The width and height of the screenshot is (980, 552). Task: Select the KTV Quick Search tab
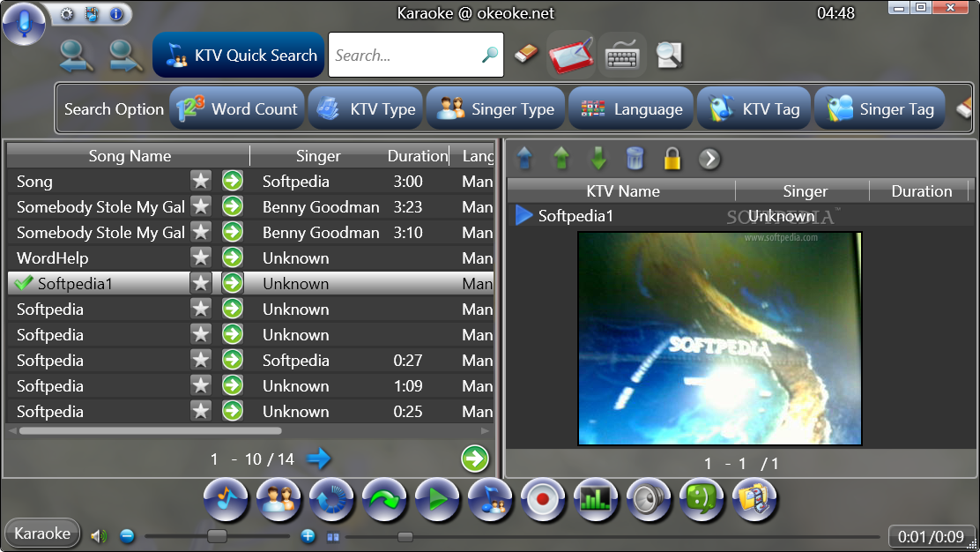238,55
